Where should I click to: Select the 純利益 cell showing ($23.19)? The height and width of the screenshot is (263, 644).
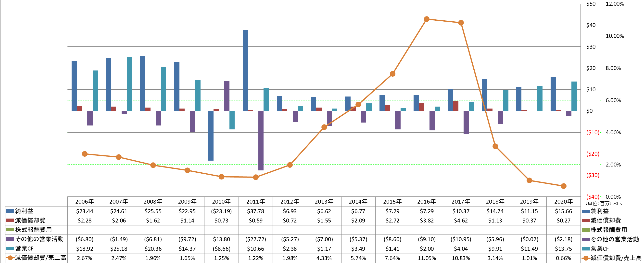221,211
